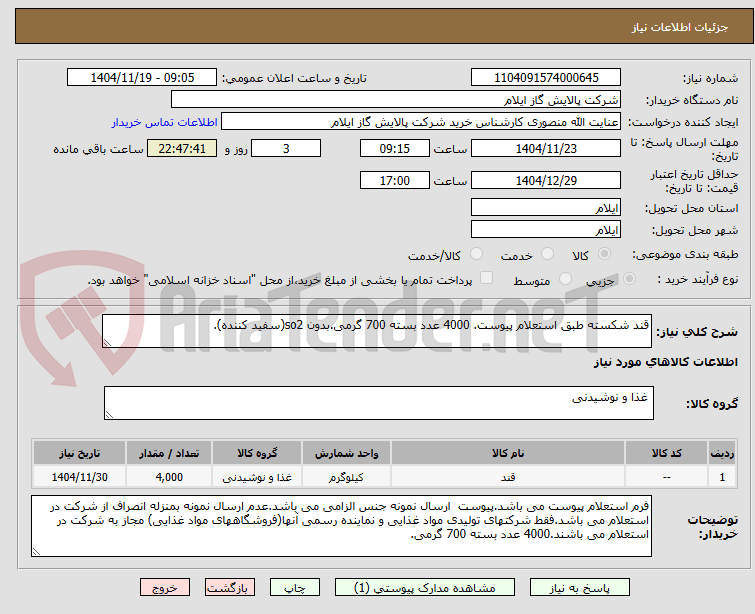Select the جزیی purchase type radio
Viewport: 755px width, 614px height.
click(629, 279)
